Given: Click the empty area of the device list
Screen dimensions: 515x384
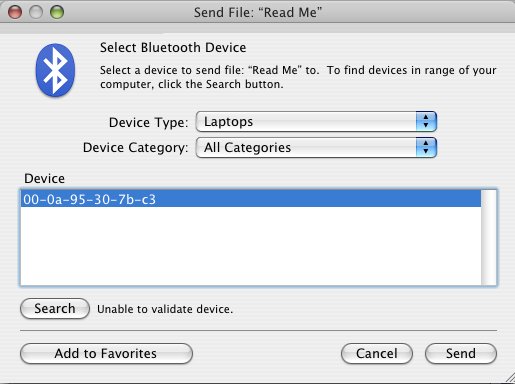Looking at the screenshot, I should point(251,246).
